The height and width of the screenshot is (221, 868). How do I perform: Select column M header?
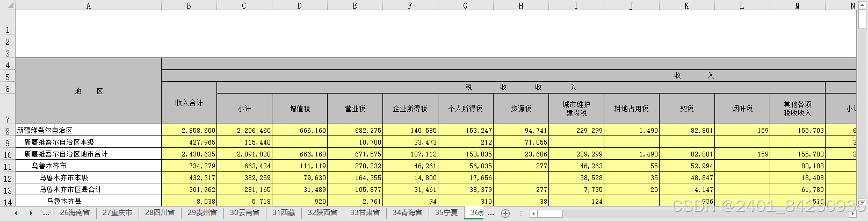point(797,5)
